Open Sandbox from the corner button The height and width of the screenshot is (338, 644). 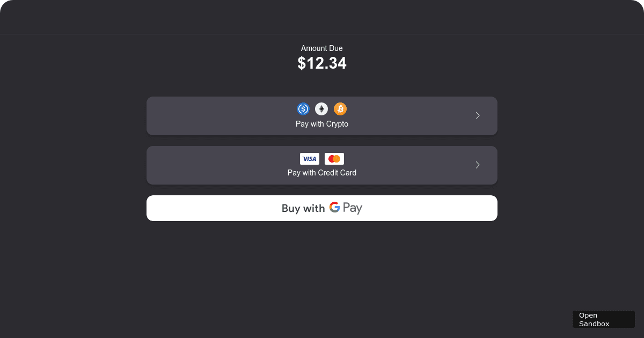click(603, 319)
